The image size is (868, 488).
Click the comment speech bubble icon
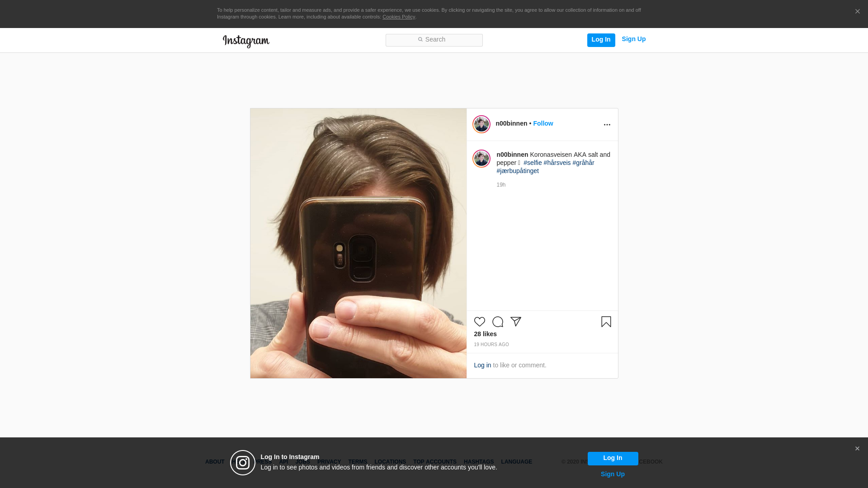(498, 322)
